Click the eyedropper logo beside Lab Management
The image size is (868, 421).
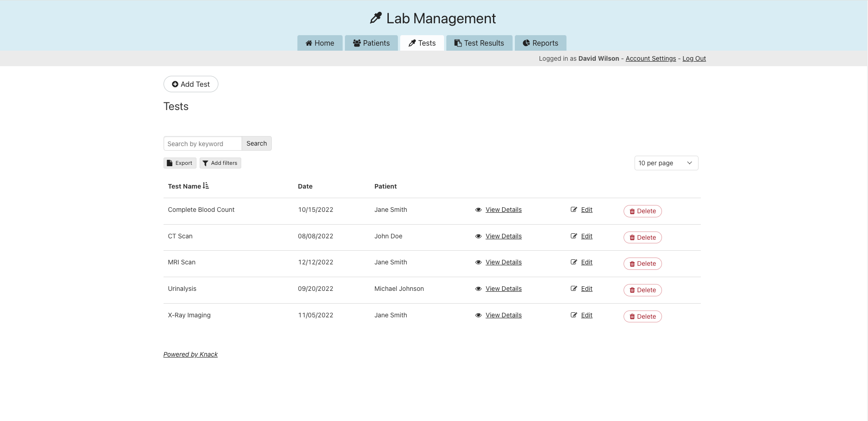376,18
